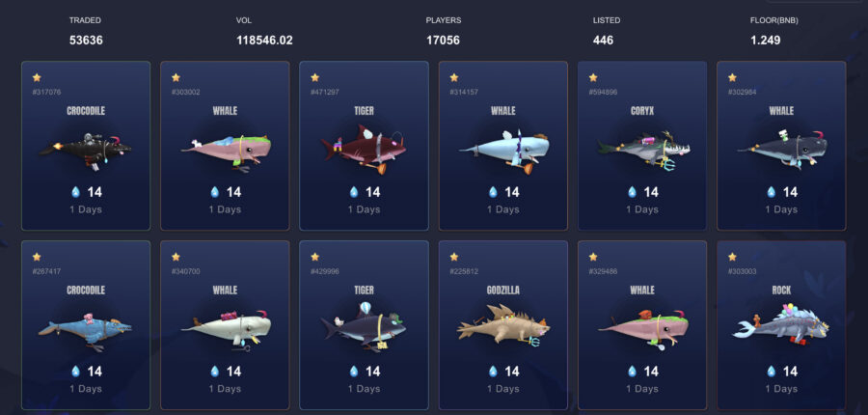Open the Godzilla fish image
Screen dimensions: 868x415
[503, 328]
